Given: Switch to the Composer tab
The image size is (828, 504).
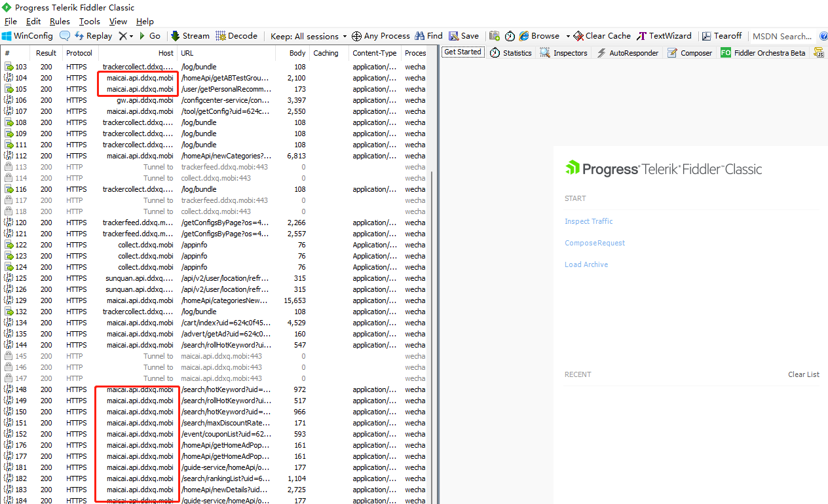Looking at the screenshot, I should coord(690,52).
